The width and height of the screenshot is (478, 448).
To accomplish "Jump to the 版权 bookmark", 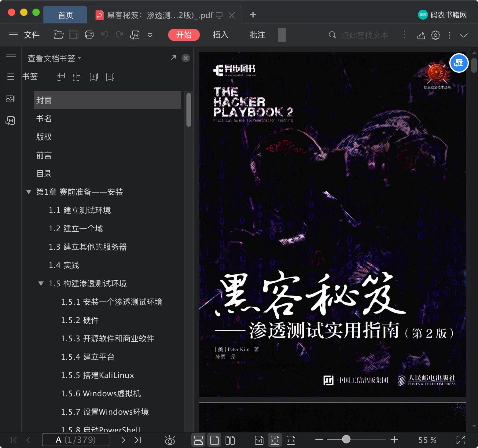I will [44, 137].
